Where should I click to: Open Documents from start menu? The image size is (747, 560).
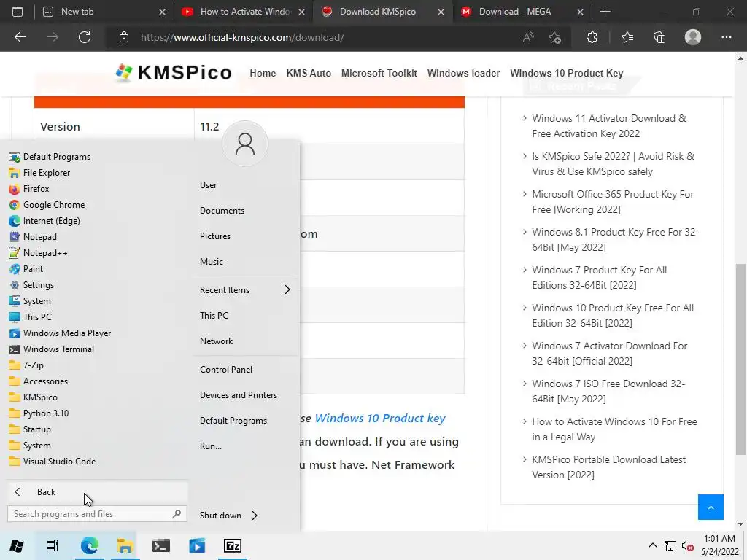pos(222,211)
